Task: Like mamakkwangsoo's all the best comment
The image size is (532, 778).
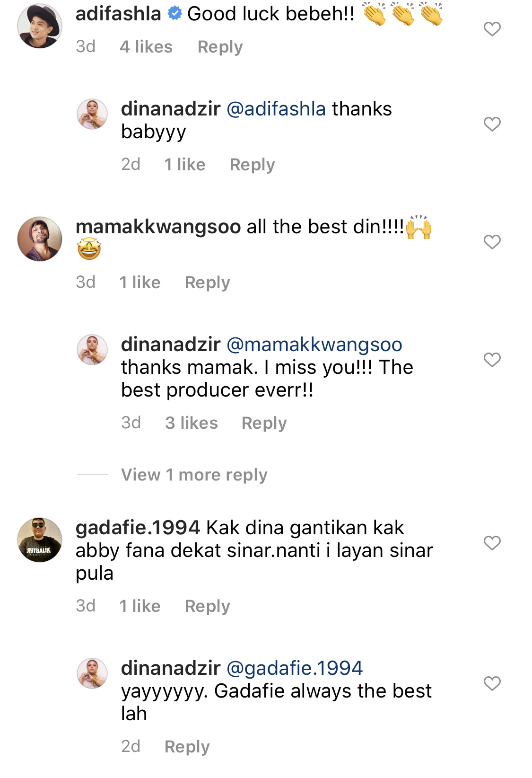Action: (x=492, y=242)
